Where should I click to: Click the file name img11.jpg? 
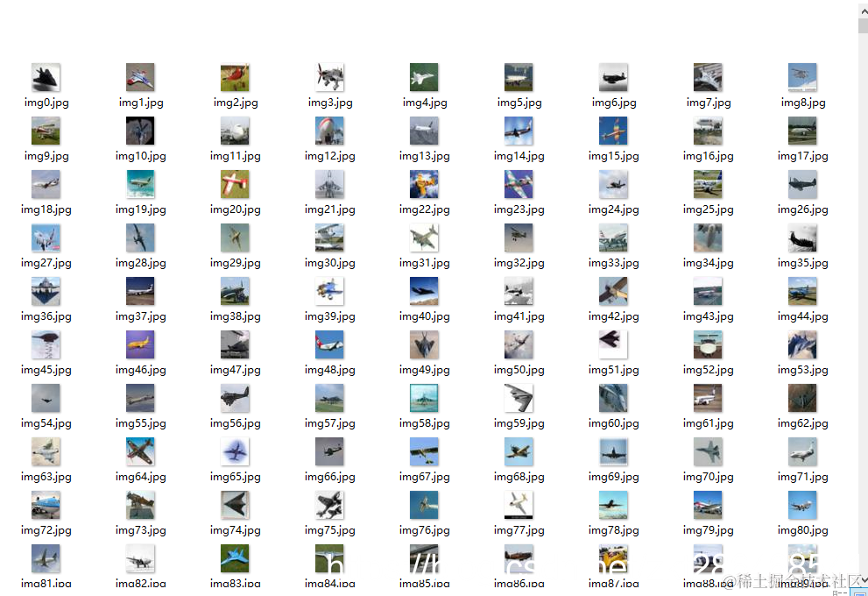coord(236,156)
